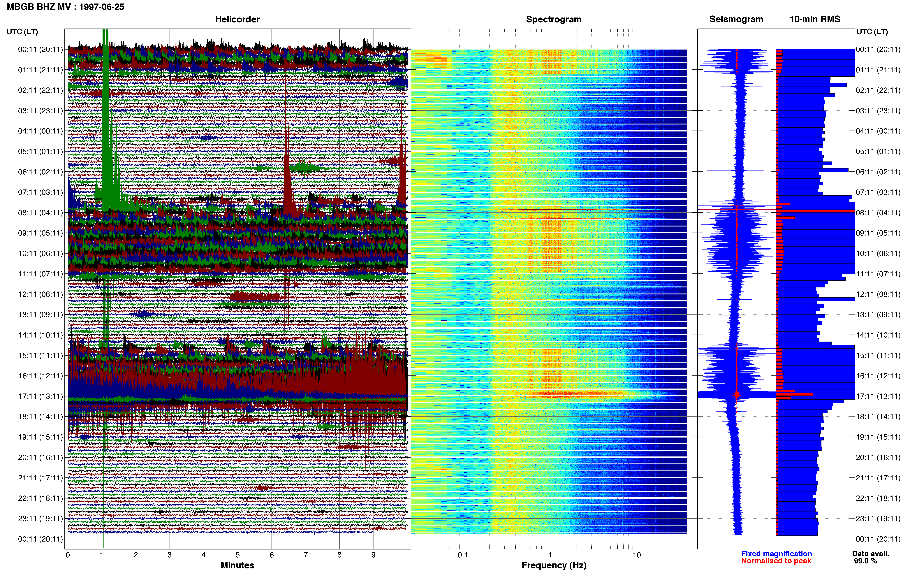This screenshot has width=924, height=578.
Task: Click helicorder minute tick '0'
Action: pos(68,555)
